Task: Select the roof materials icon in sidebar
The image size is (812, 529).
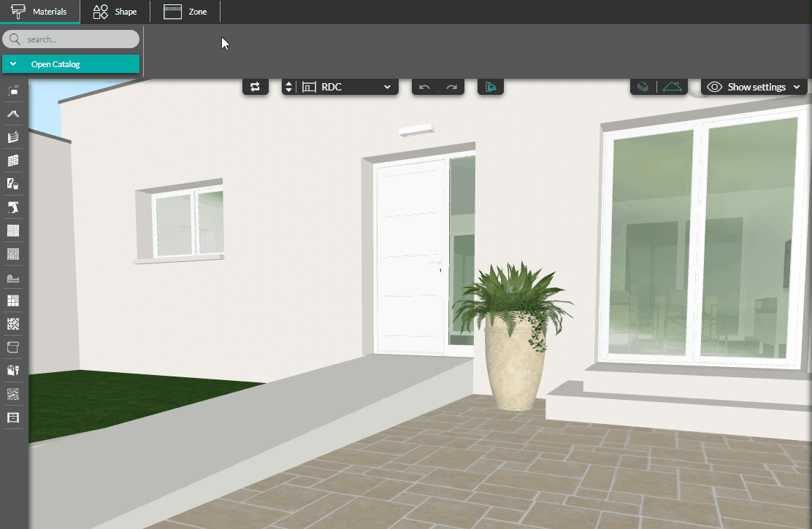Action: coord(13,114)
